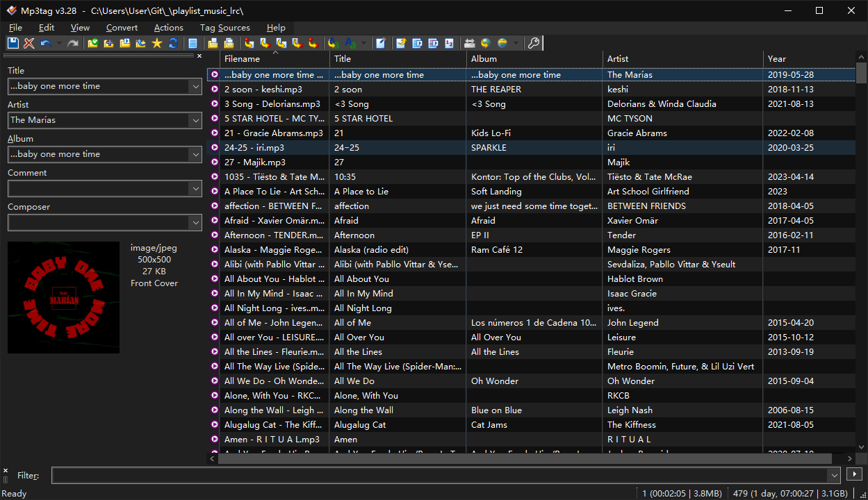Image resolution: width=868 pixels, height=500 pixels.
Task: Open the File menu
Action: pyautogui.click(x=15, y=28)
